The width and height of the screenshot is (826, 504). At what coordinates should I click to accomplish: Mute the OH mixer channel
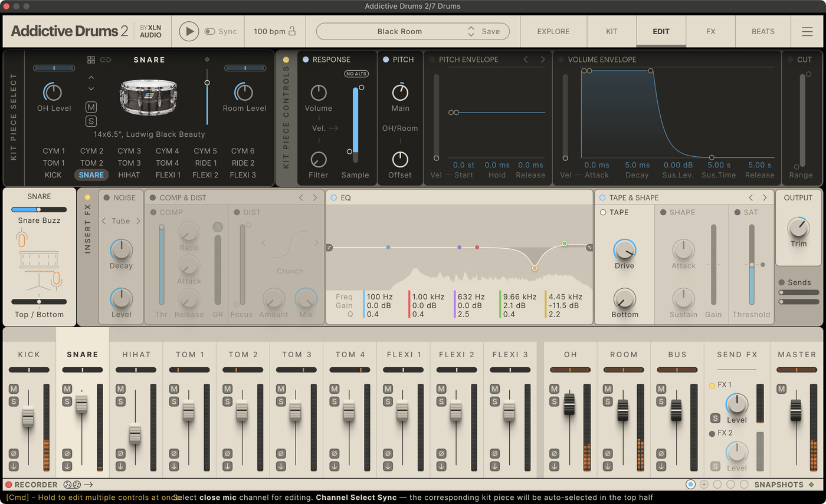554,388
